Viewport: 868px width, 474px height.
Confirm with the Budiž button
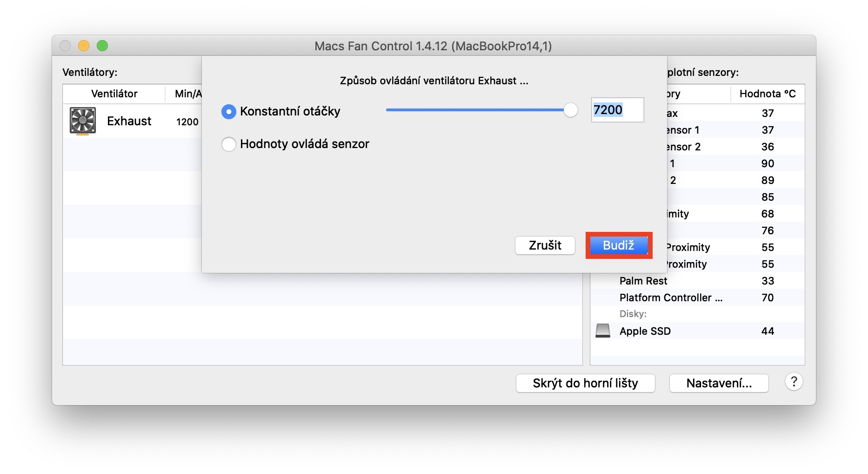point(619,245)
